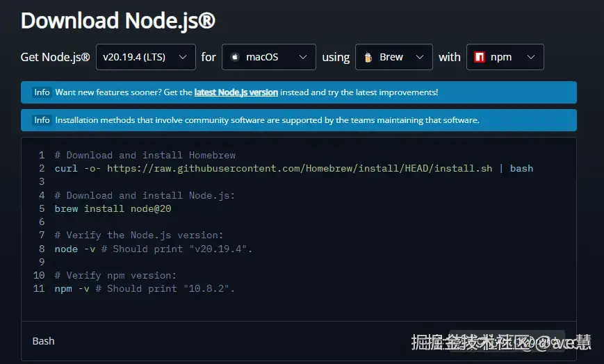Click the 'npm -v' command line
Viewport: 604px width, 364px height.
(145, 288)
